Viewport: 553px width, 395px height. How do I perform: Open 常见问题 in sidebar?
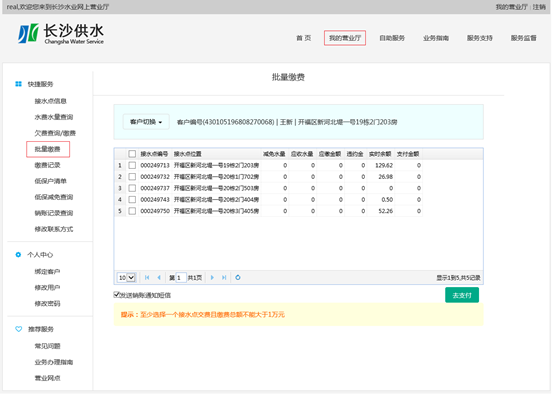[47, 346]
